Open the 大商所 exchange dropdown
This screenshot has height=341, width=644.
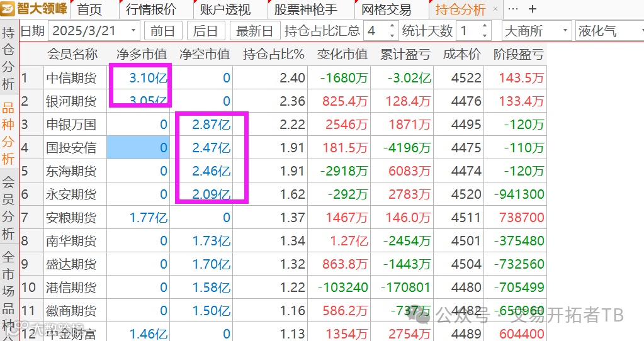[x=536, y=31]
